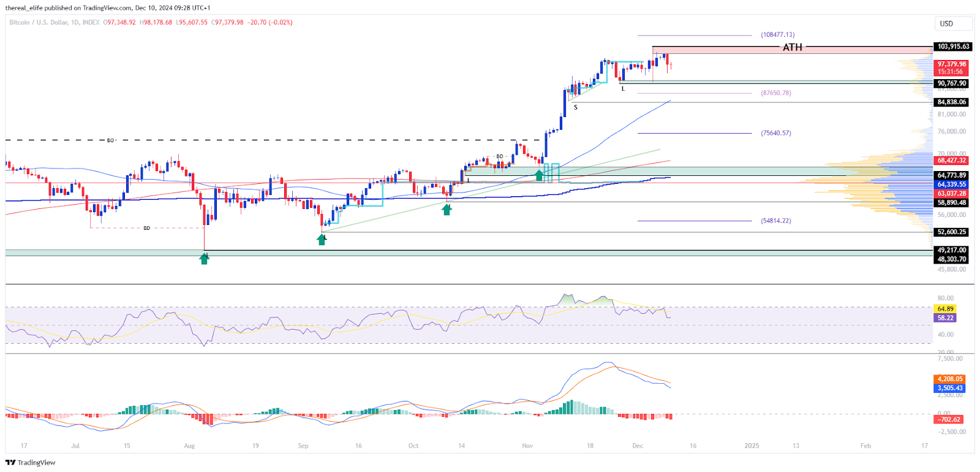
Task: Click the Feb label on the time axis
Action: tap(865, 446)
